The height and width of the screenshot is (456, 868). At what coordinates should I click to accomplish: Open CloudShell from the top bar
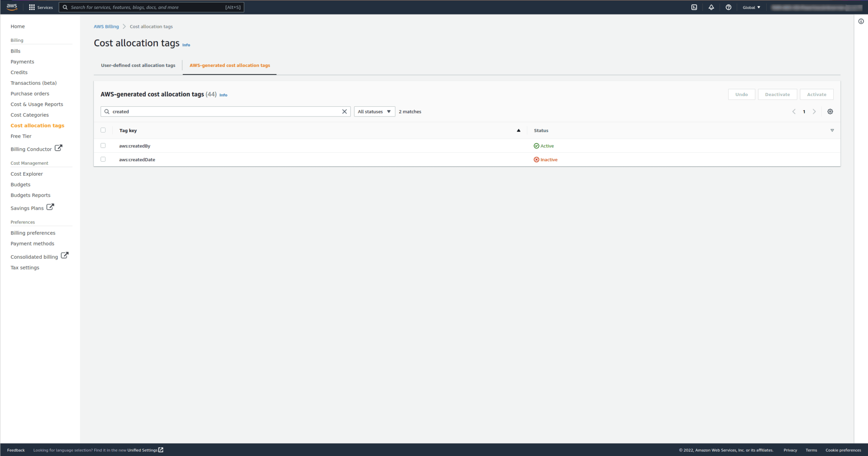(x=694, y=7)
